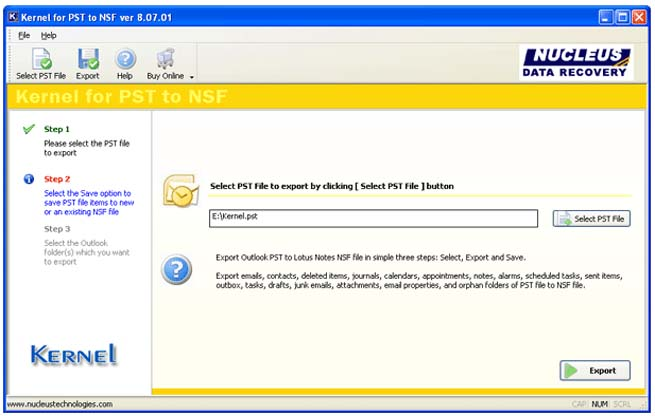Click the Step 1 heading text
This screenshot has height=416, width=655.
(x=57, y=129)
